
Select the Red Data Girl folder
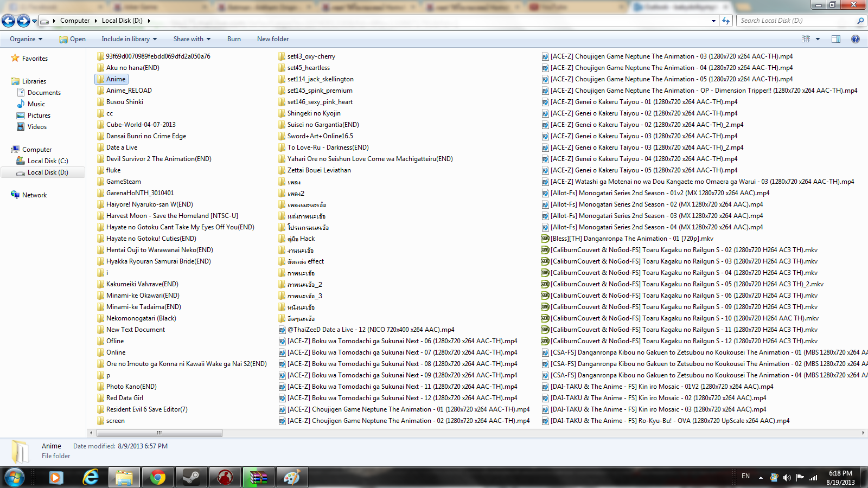point(120,398)
